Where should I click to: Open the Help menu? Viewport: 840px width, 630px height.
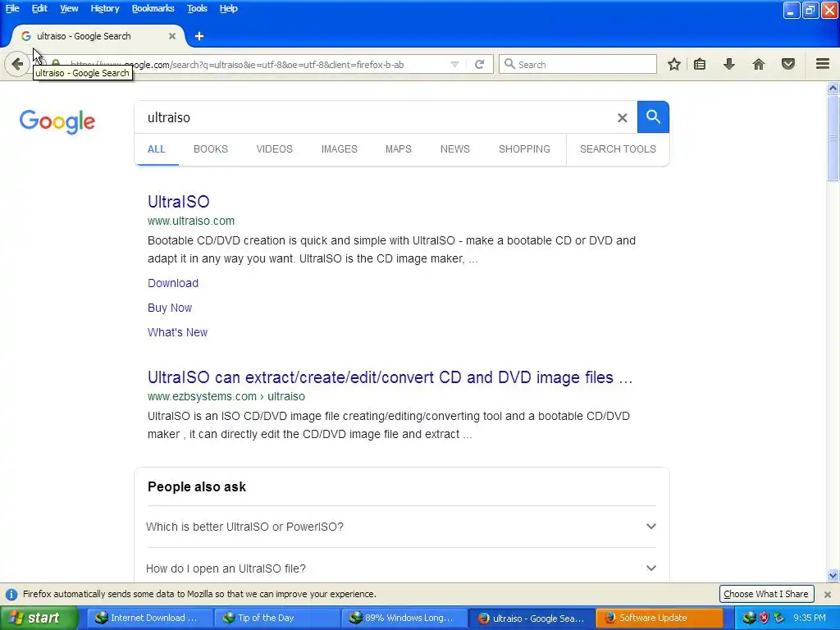pos(228,8)
